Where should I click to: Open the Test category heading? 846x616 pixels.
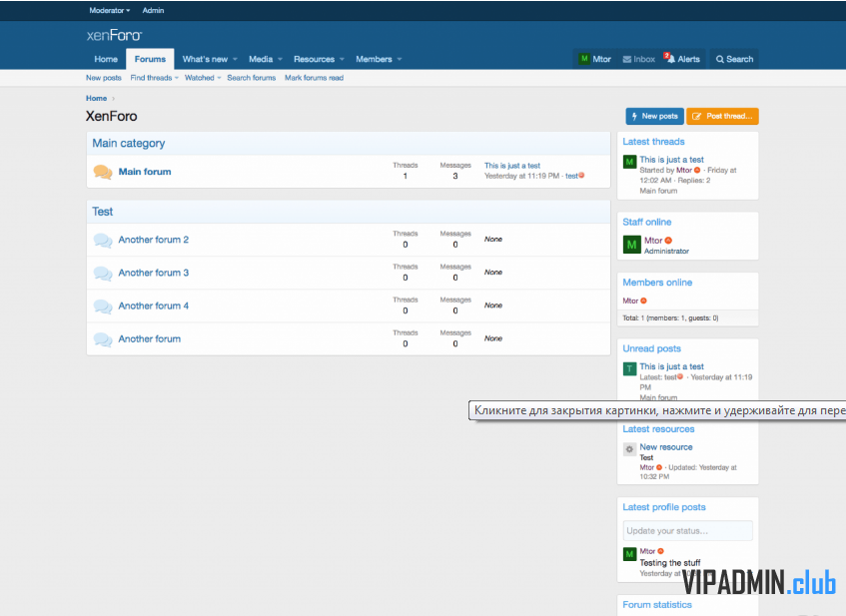click(103, 212)
